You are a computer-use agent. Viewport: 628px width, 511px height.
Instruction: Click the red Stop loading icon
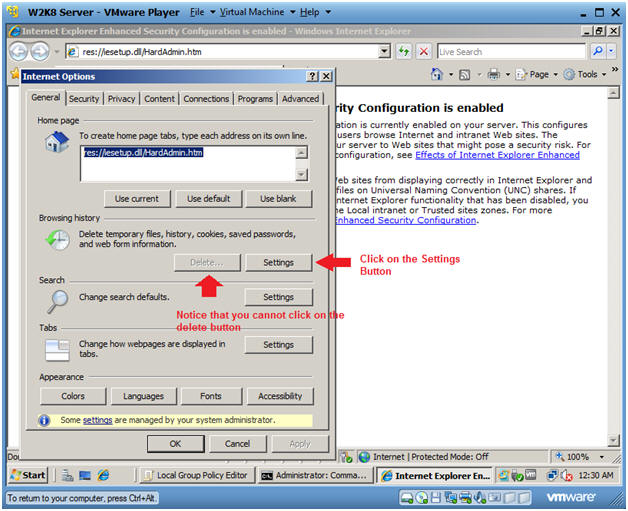click(424, 51)
